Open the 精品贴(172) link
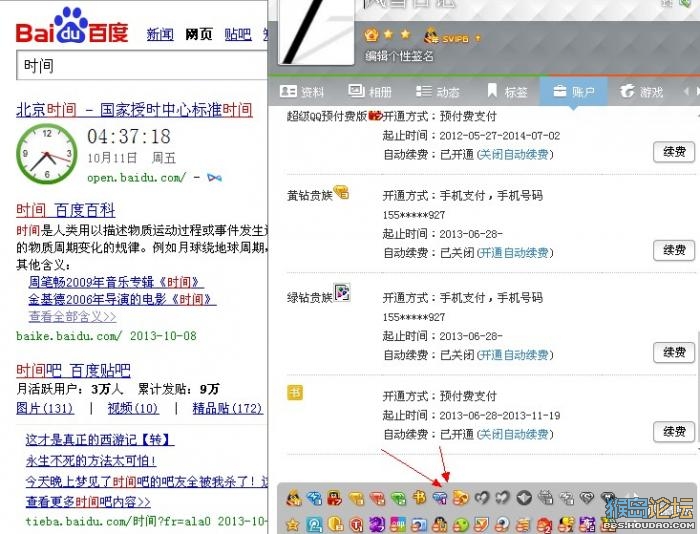The height and width of the screenshot is (534, 700). click(227, 408)
